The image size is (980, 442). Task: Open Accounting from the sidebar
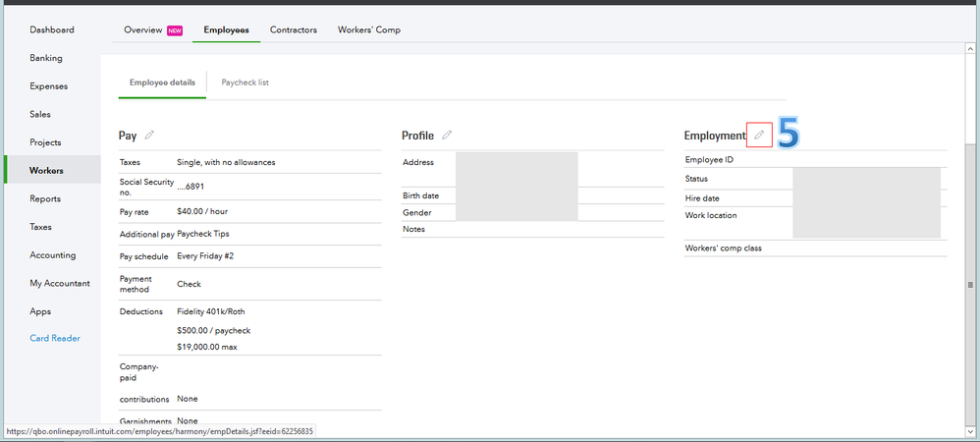53,255
